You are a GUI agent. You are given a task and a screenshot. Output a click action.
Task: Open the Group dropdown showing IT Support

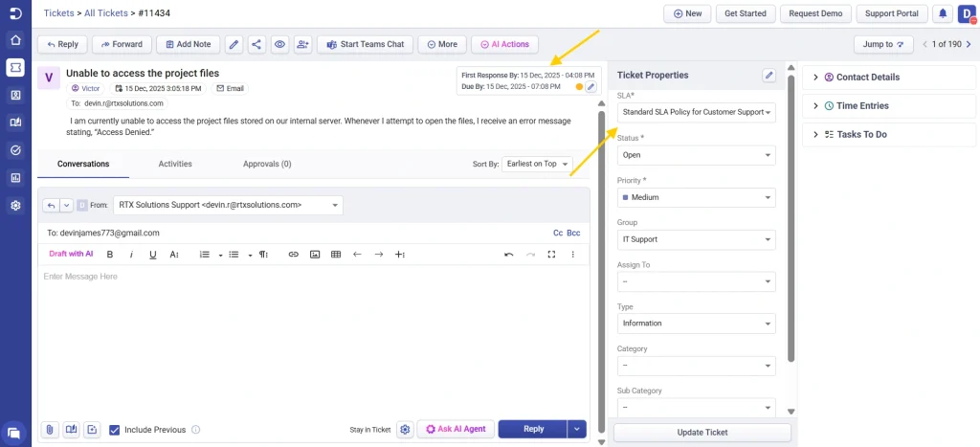coord(697,239)
